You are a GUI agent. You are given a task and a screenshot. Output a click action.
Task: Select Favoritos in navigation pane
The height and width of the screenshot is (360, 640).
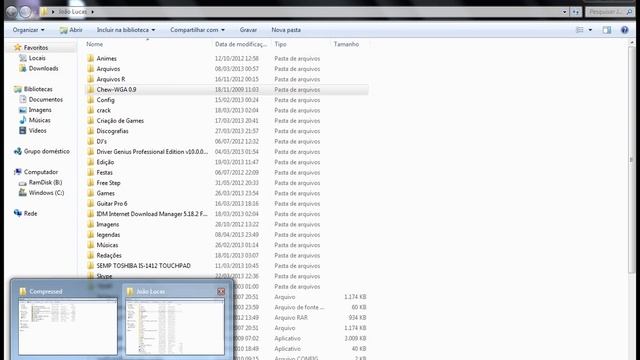36,48
